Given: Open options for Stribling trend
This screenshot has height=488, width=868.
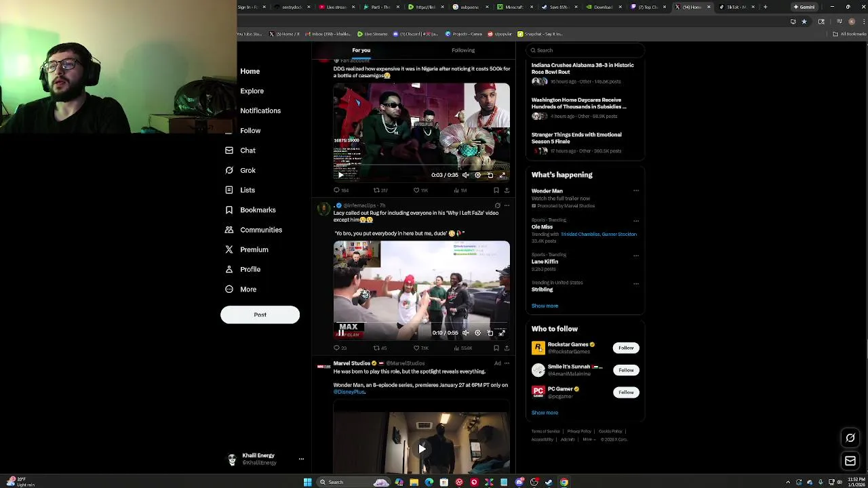Looking at the screenshot, I should point(635,283).
